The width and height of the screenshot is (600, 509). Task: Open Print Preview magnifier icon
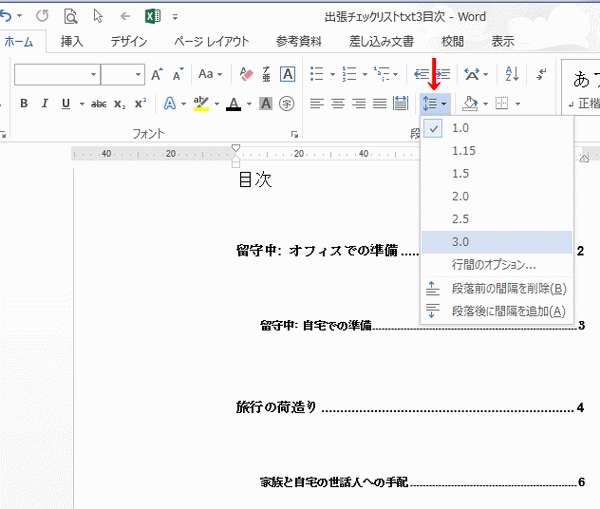click(70, 16)
